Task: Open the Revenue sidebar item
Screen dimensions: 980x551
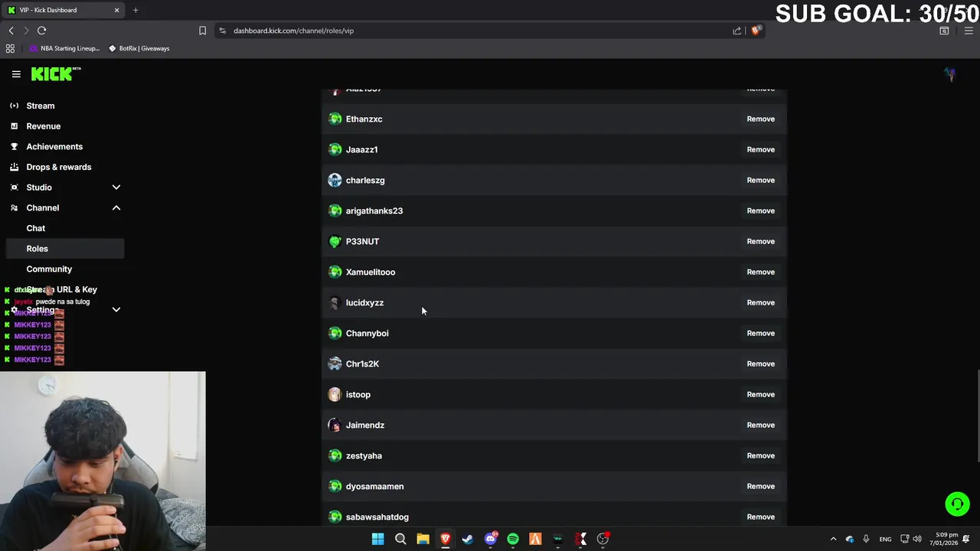Action: point(64,126)
